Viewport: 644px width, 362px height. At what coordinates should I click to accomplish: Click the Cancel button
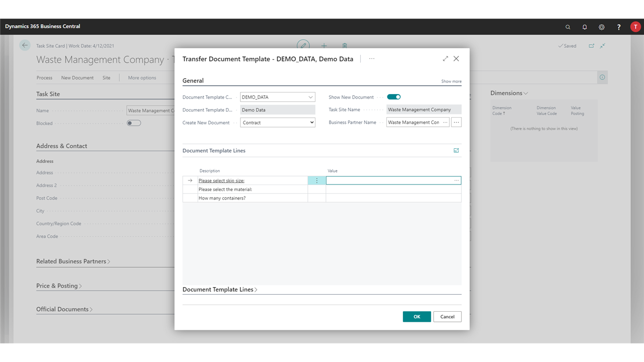pos(447,317)
